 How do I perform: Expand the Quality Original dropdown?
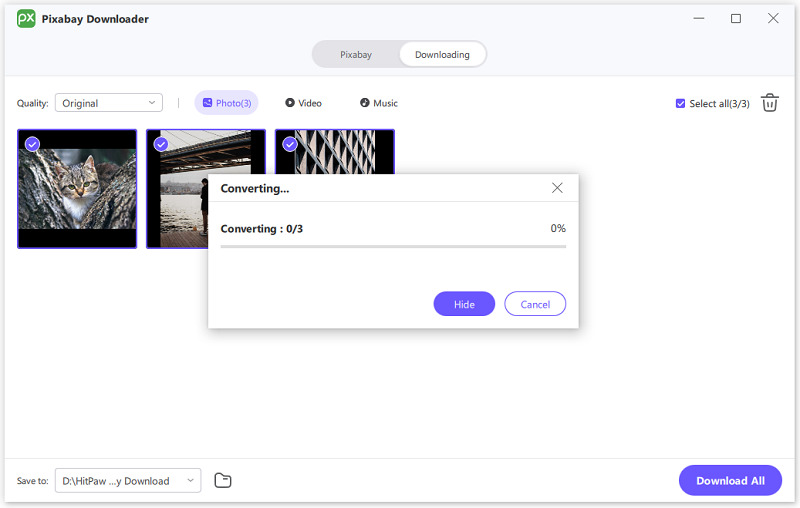[109, 103]
